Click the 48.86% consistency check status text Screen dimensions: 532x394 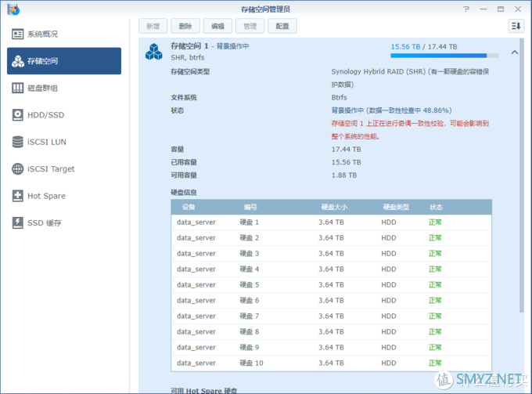[x=391, y=110]
